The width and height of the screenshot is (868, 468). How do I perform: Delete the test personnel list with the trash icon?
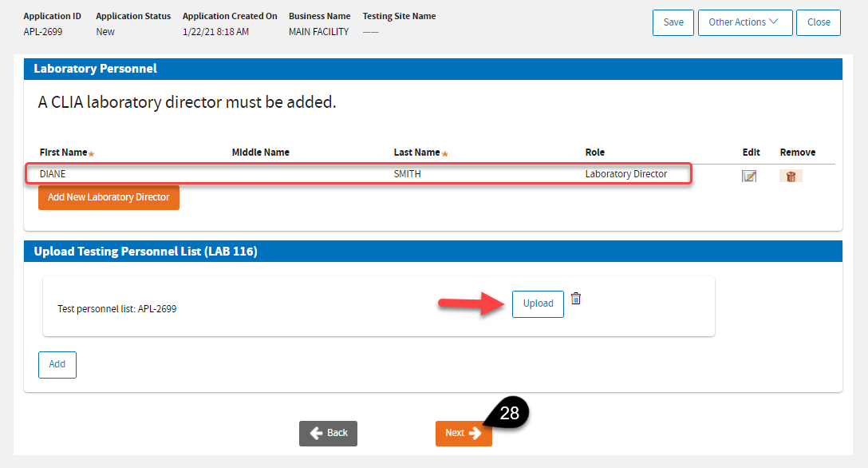576,299
